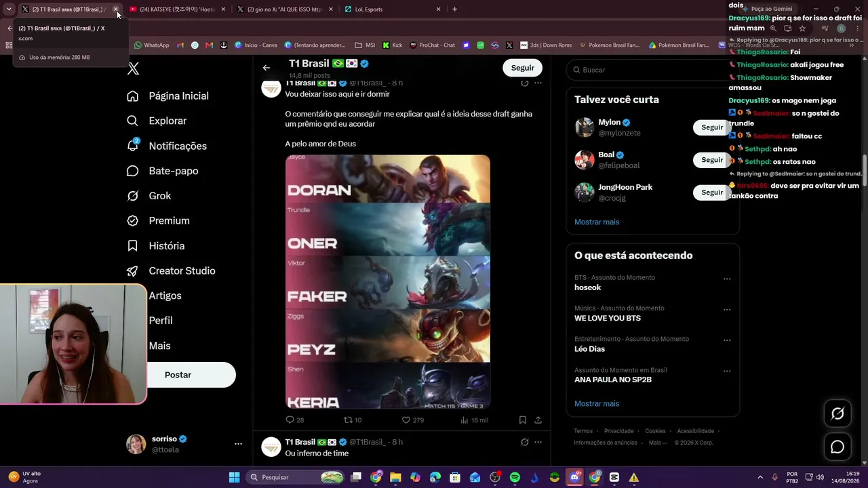This screenshot has height=488, width=868.
Task: Open the sorriso account avatar
Action: point(136,444)
